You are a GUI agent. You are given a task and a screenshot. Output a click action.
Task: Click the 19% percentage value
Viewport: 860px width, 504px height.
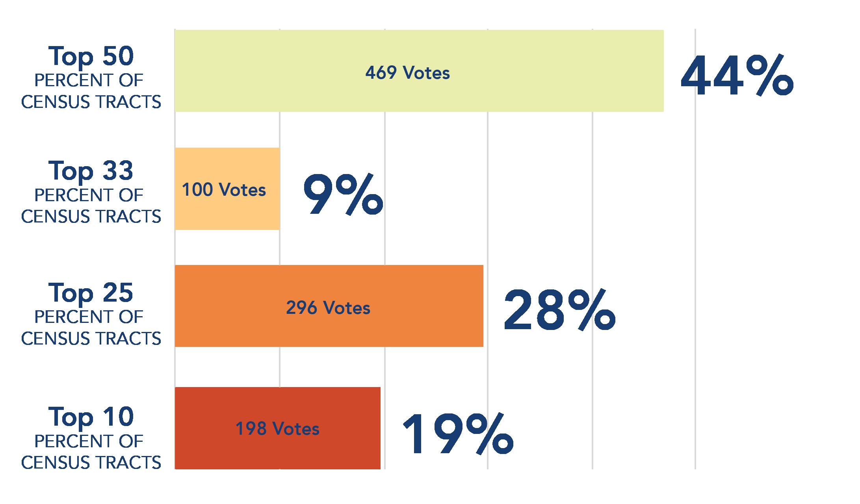click(x=458, y=434)
